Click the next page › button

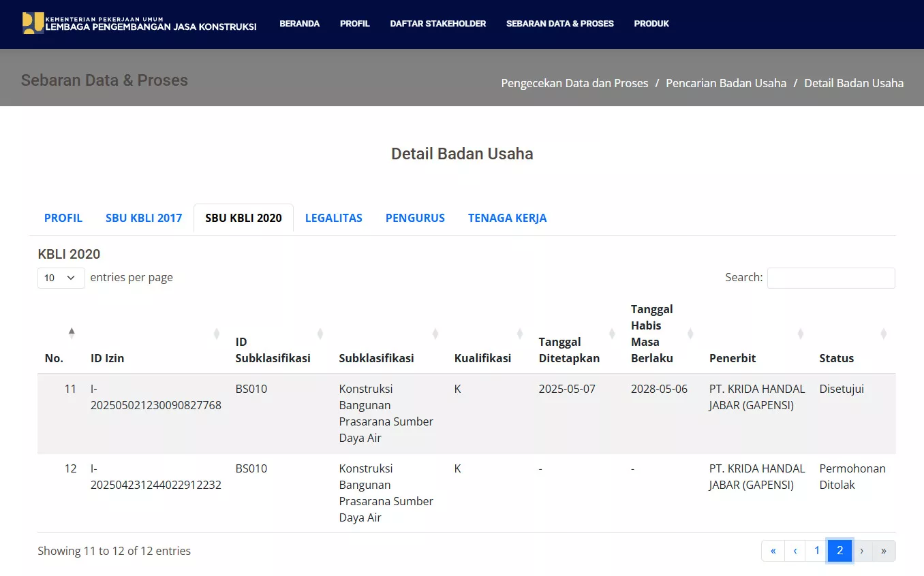tap(862, 551)
